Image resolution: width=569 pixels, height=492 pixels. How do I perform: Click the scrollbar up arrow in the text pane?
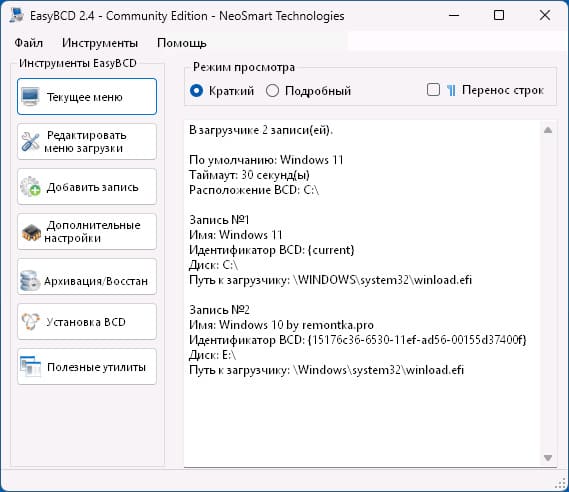point(548,130)
